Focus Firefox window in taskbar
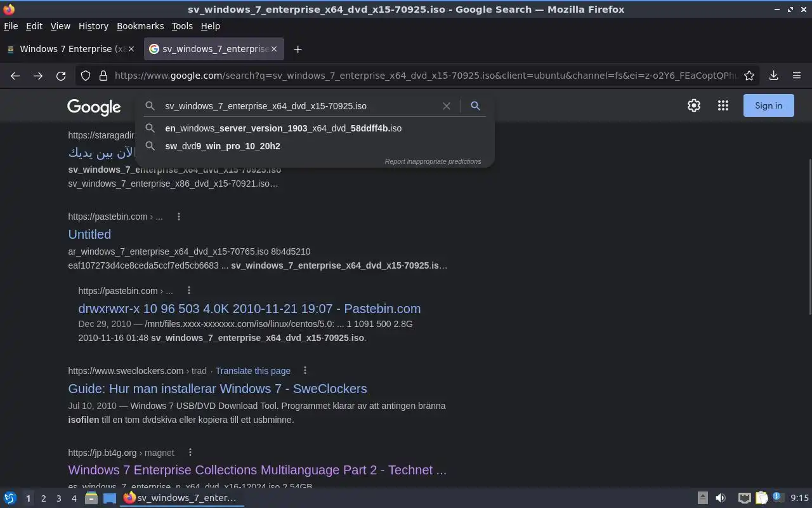This screenshot has height=508, width=812. coord(181,498)
